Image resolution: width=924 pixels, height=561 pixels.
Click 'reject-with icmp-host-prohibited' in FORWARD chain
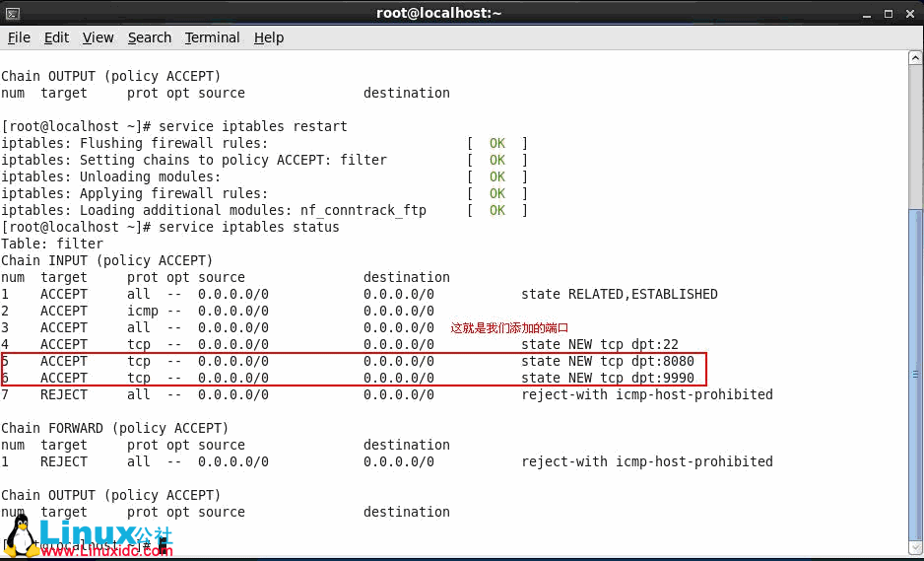click(647, 461)
